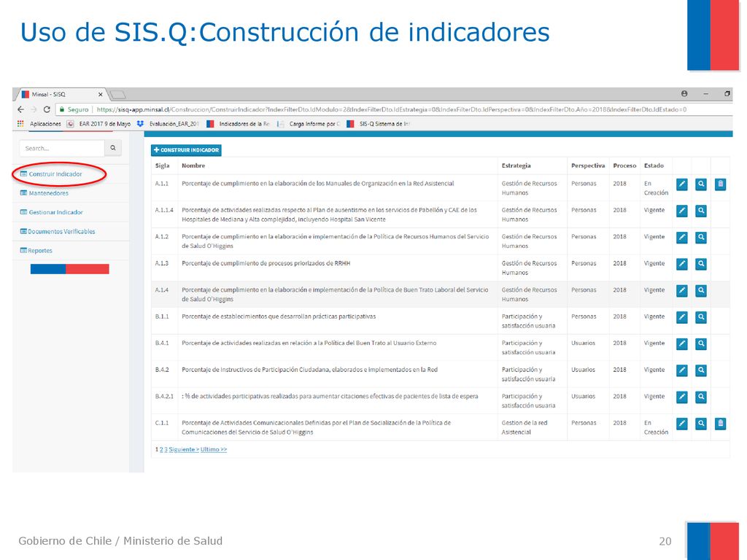Select the Minsal - SISQ browser tab
The image size is (747, 560).
click(61, 94)
